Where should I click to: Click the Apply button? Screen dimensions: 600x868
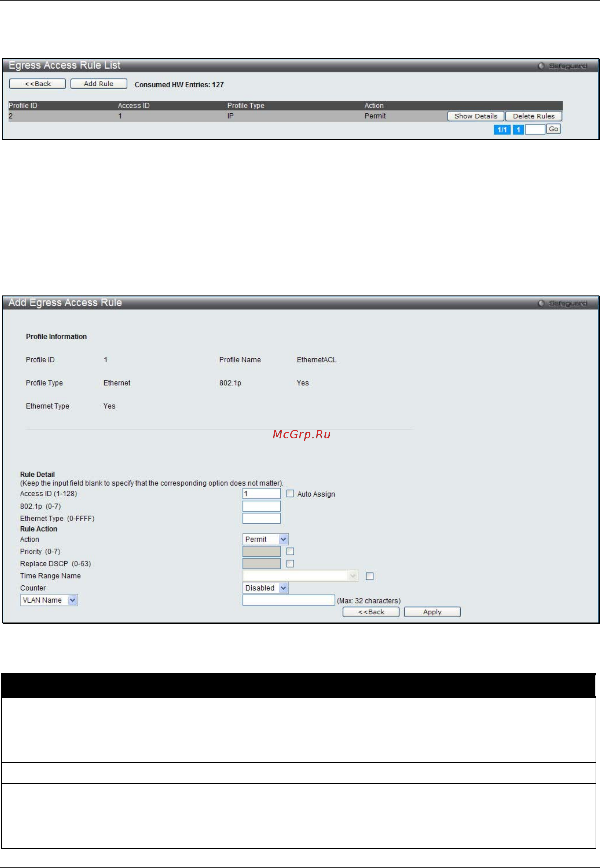pos(432,612)
